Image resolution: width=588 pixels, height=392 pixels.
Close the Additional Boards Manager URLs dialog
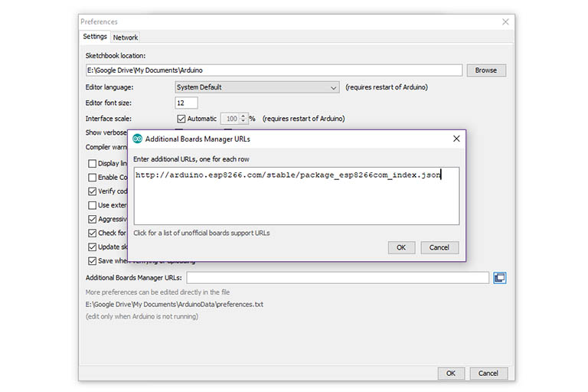click(x=456, y=139)
